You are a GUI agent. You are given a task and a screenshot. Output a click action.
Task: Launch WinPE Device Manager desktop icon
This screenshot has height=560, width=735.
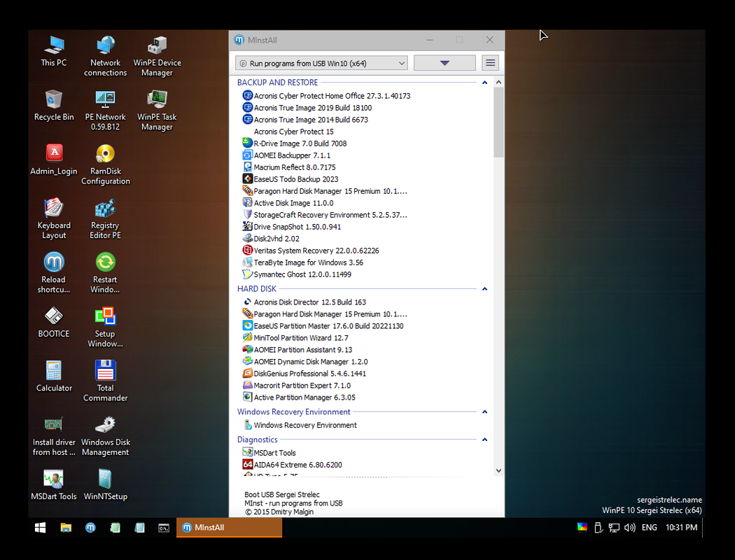[x=157, y=56]
